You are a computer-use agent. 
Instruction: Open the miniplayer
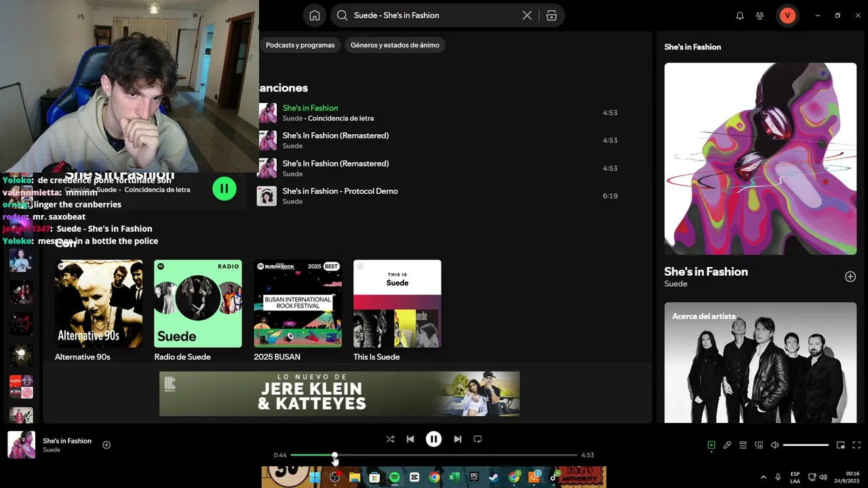pyautogui.click(x=840, y=445)
